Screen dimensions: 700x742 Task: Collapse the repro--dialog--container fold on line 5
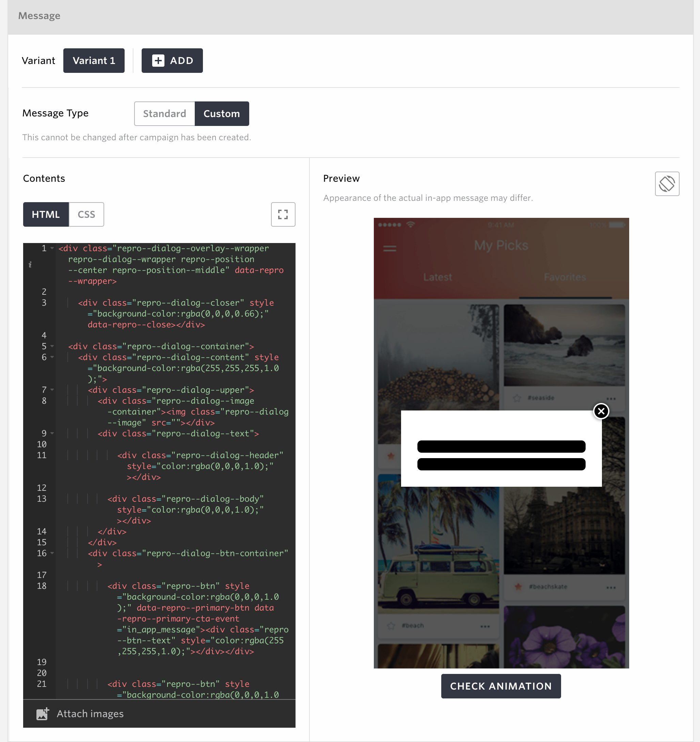point(52,346)
